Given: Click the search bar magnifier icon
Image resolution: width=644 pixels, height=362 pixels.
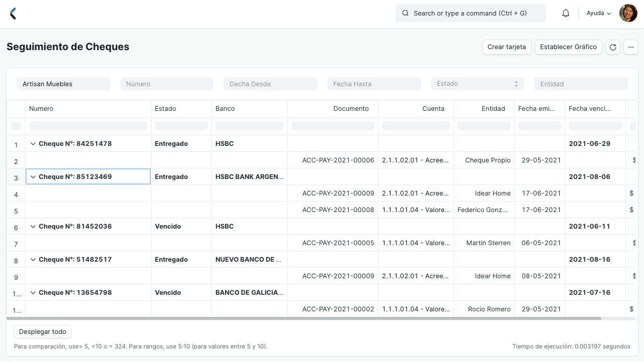Looking at the screenshot, I should point(405,14).
